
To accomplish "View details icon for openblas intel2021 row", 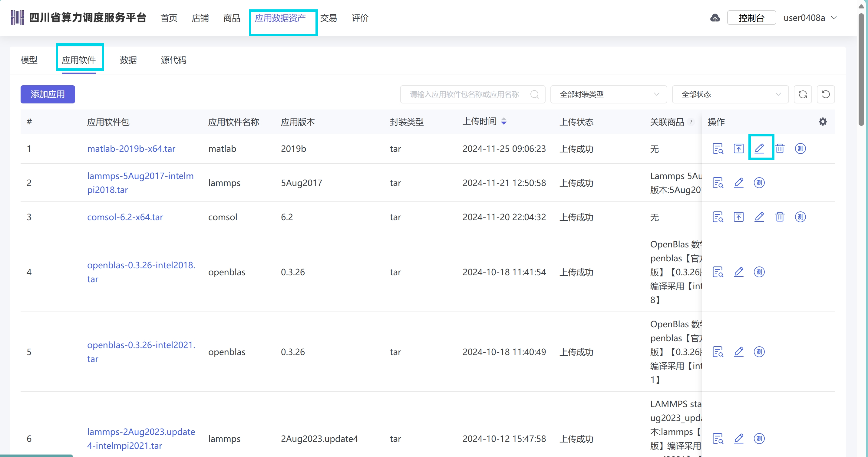I will (718, 352).
